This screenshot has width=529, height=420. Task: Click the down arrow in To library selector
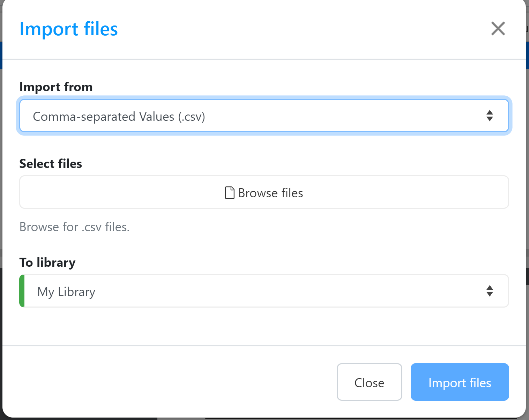point(490,294)
